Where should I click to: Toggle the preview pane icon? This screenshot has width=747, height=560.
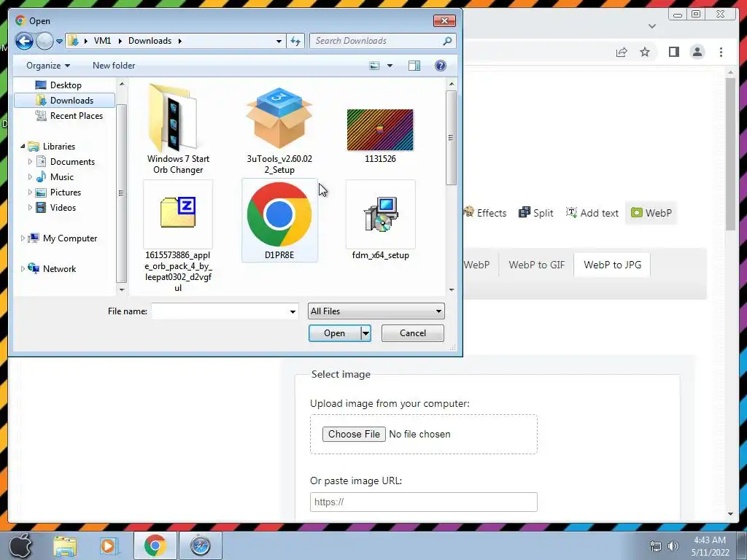point(414,65)
